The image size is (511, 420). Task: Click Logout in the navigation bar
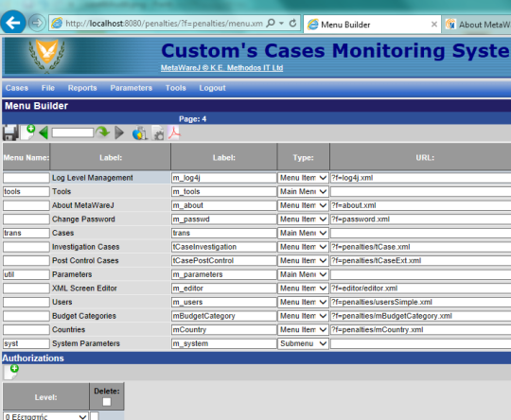213,88
